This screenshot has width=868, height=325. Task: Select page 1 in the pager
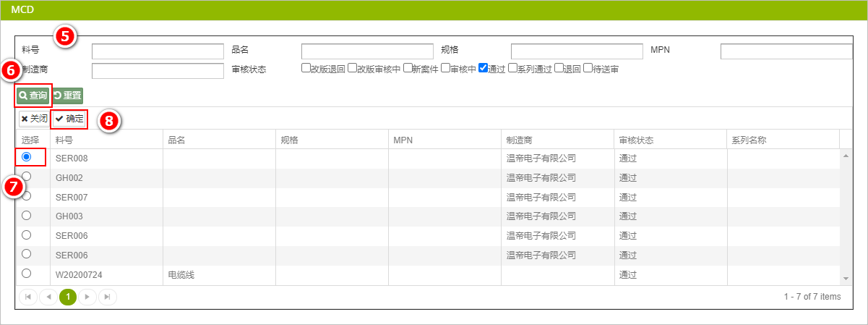pyautogui.click(x=68, y=297)
